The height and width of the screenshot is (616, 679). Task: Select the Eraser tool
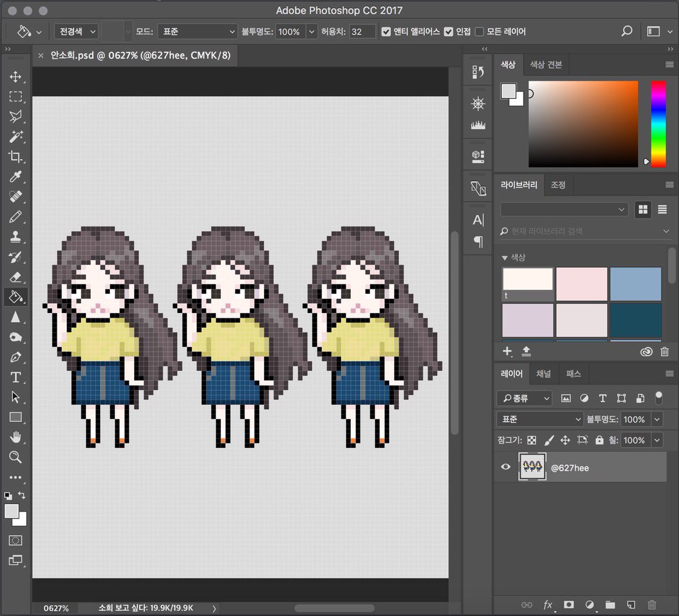coord(15,277)
